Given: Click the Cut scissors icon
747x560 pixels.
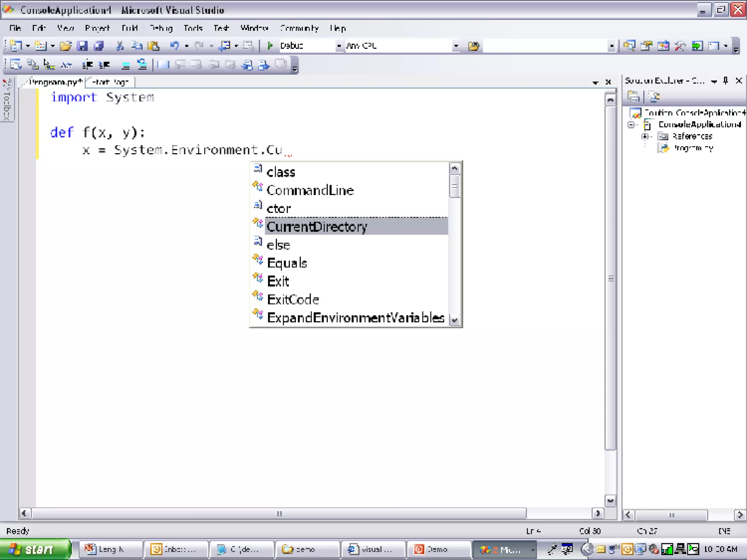Looking at the screenshot, I should point(120,46).
